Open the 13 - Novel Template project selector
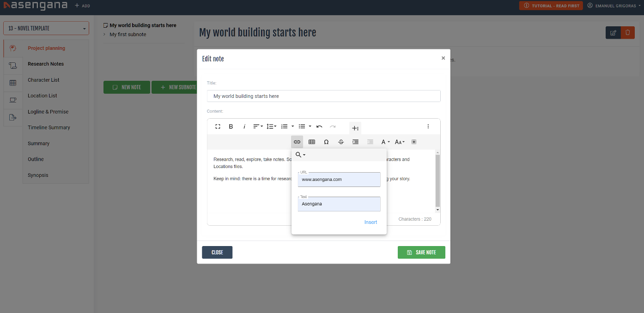The width and height of the screenshot is (644, 313). tap(46, 28)
